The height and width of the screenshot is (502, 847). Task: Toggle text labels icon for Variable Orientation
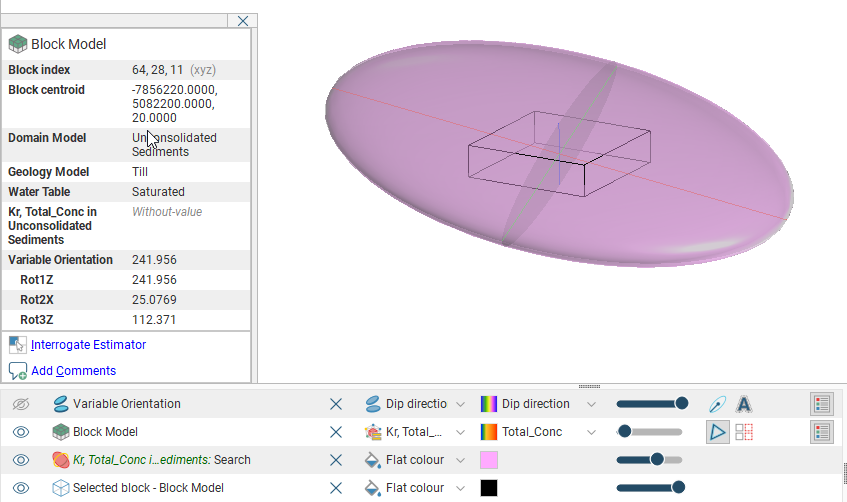(x=744, y=404)
